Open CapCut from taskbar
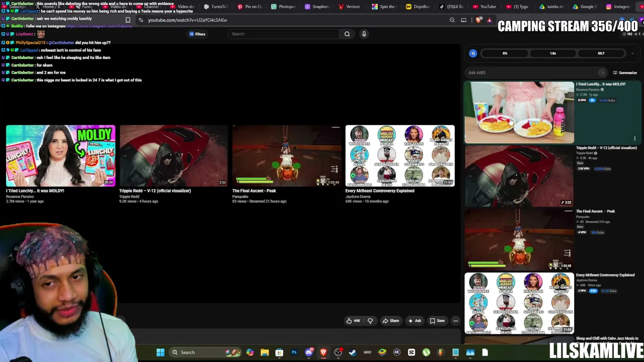Image resolution: width=644 pixels, height=362 pixels. pos(412,352)
